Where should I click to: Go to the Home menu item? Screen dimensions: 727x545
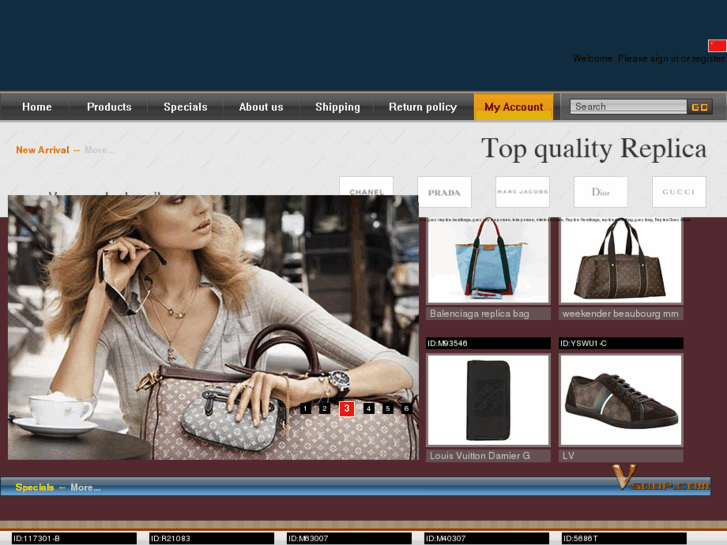click(x=37, y=107)
